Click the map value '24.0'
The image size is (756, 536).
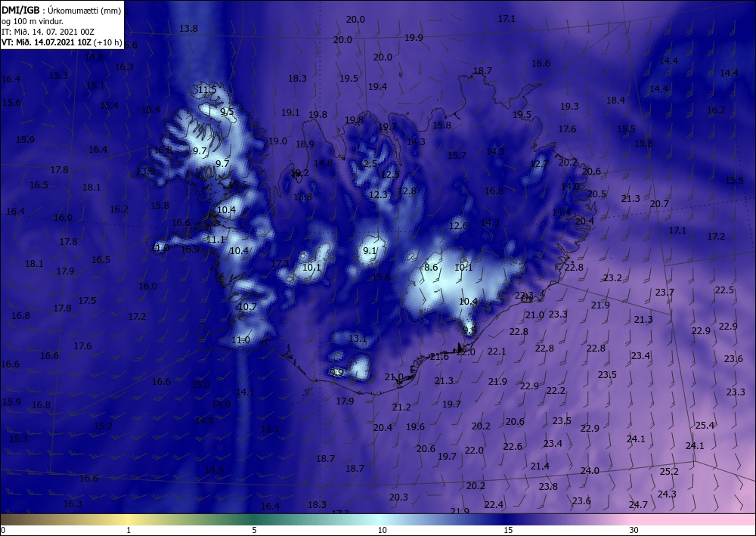tap(590, 471)
